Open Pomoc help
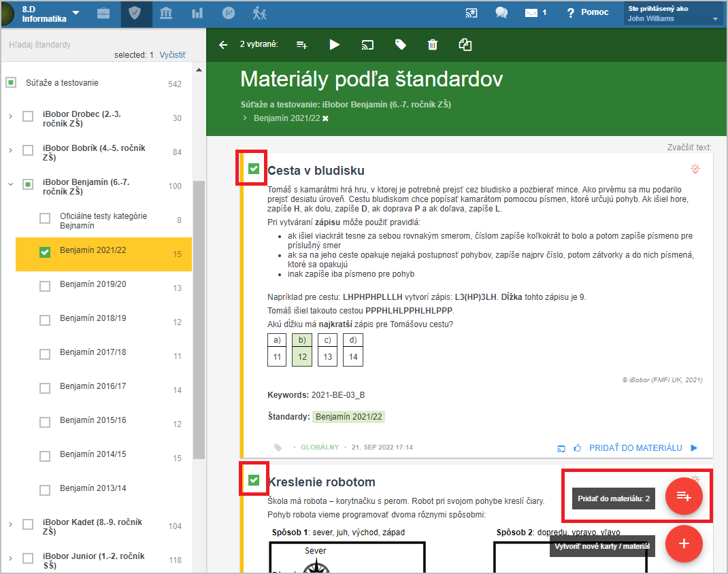728x574 pixels. [588, 12]
